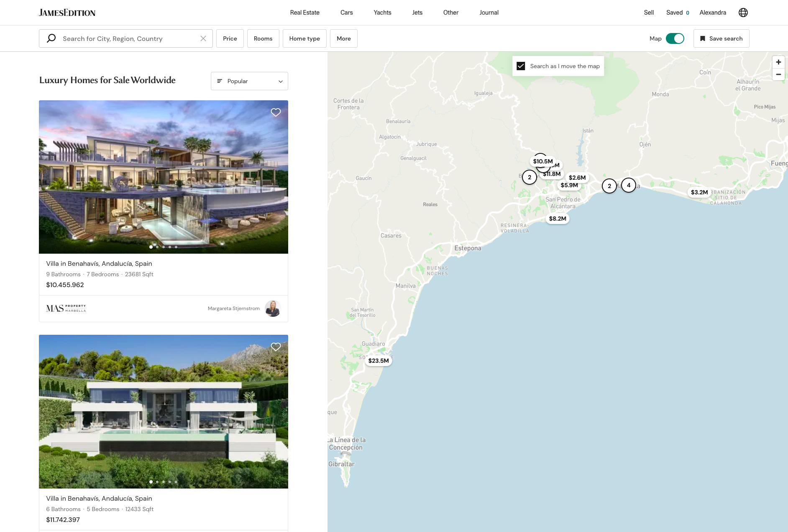
Task: Click the Search for City, Region, Country field
Action: [x=126, y=38]
